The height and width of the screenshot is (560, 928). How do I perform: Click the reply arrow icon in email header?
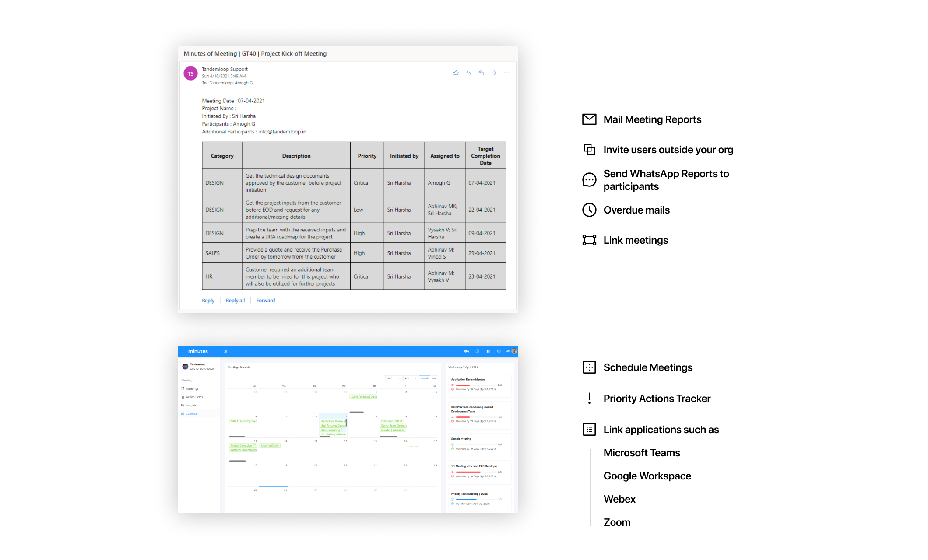pyautogui.click(x=468, y=73)
